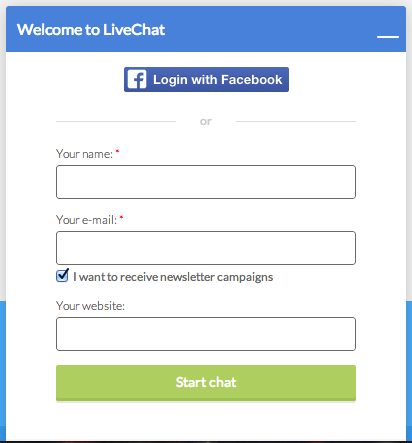Click the divider line right of 'or'
Screen dimensions: 412x443
tap(296, 122)
